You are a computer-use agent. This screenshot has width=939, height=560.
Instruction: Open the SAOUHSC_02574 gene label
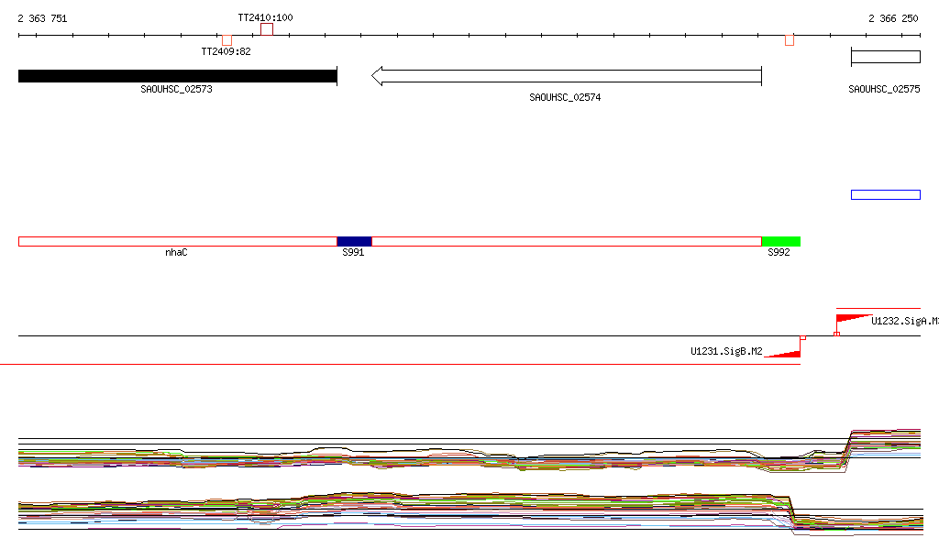click(565, 97)
